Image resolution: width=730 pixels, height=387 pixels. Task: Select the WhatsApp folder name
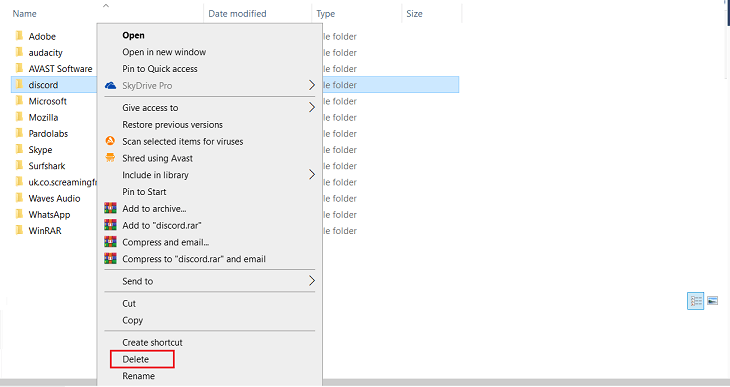(x=49, y=215)
